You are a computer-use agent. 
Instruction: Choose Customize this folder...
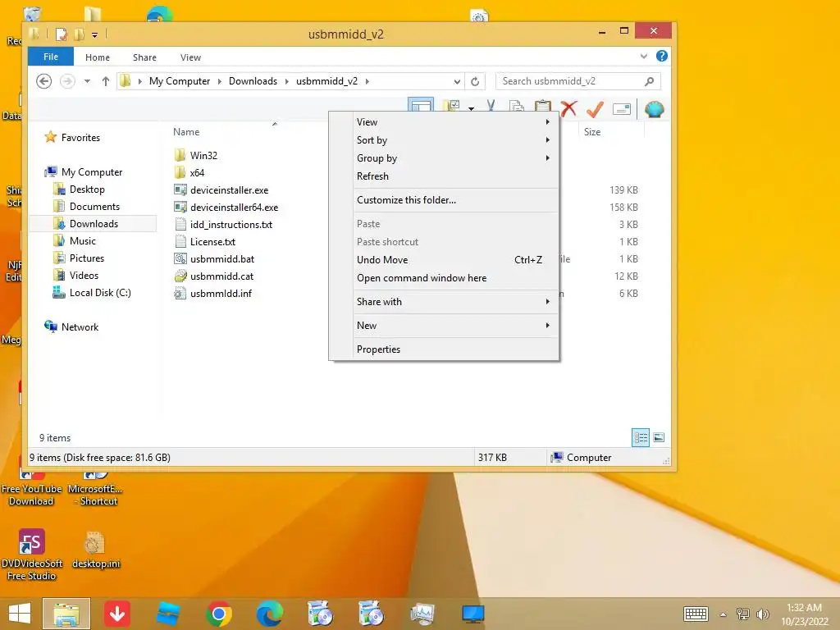(454, 200)
